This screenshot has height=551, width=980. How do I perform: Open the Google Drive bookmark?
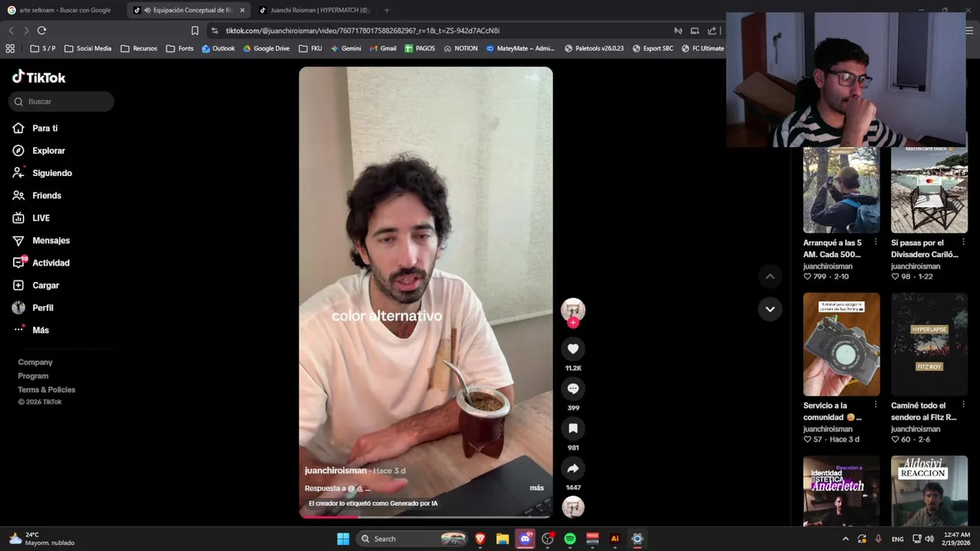(x=266, y=48)
